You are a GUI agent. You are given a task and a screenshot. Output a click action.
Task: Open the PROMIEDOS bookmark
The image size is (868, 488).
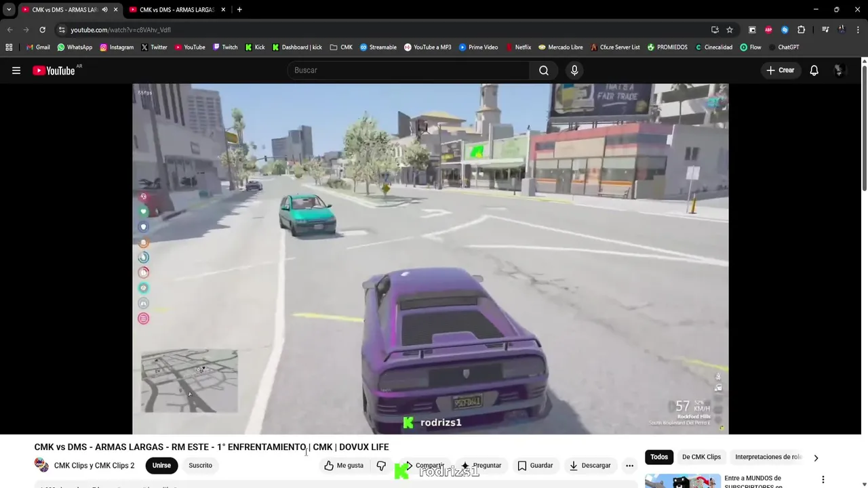tap(667, 47)
